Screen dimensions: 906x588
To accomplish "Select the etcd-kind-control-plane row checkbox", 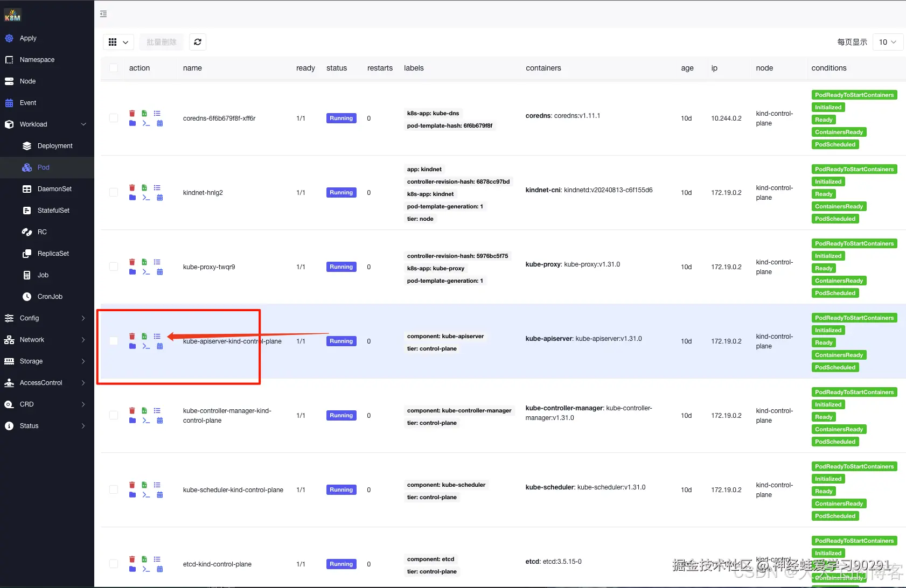I will pos(114,564).
